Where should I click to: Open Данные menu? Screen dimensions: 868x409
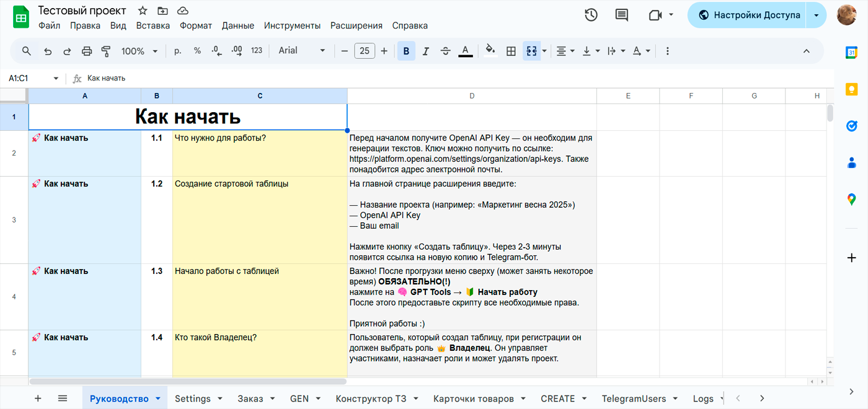coord(238,25)
